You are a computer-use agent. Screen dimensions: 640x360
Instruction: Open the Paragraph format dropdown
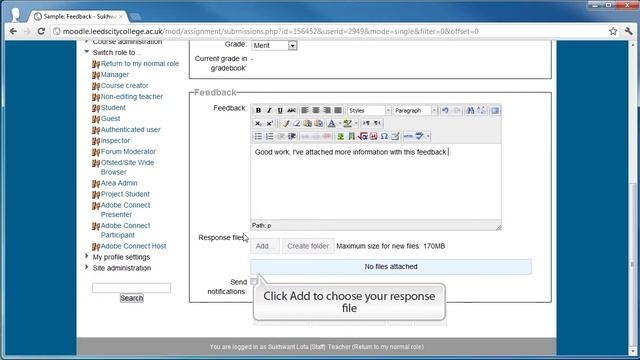pyautogui.click(x=416, y=110)
